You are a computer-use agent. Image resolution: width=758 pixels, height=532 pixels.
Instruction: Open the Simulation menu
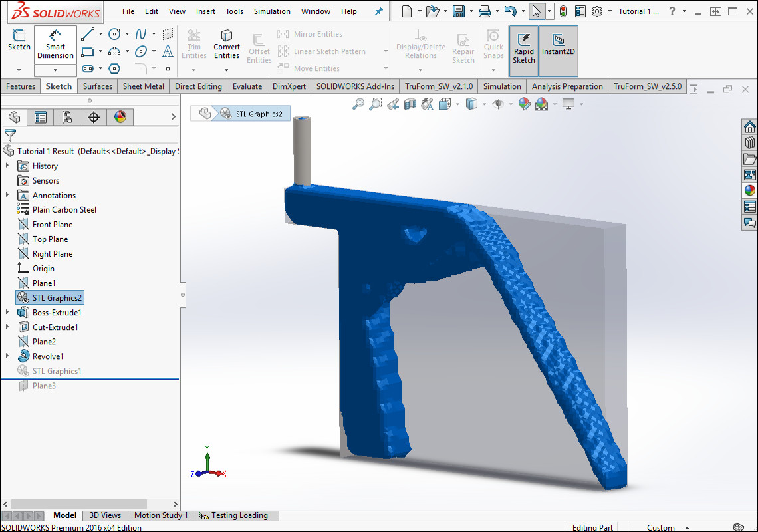(271, 11)
